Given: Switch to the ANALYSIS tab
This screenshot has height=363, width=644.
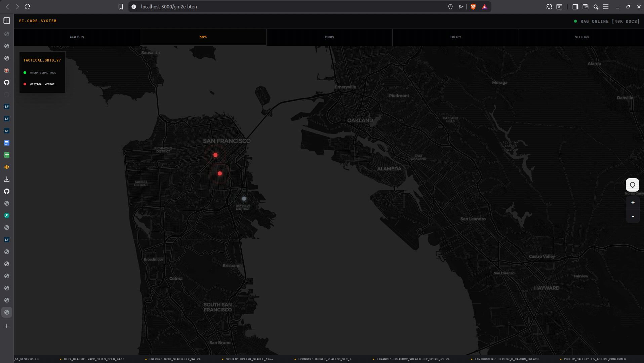Looking at the screenshot, I should tap(77, 37).
